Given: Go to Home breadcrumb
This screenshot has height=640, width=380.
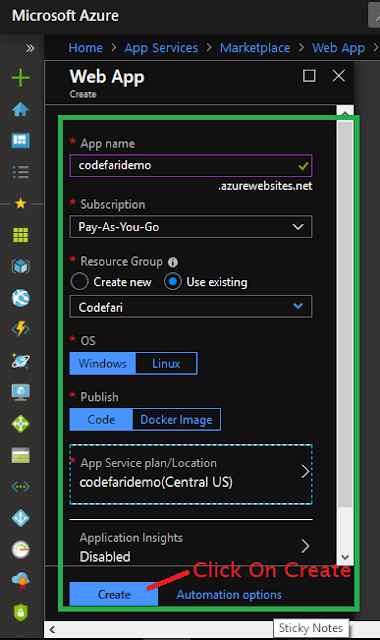Looking at the screenshot, I should point(85,48).
